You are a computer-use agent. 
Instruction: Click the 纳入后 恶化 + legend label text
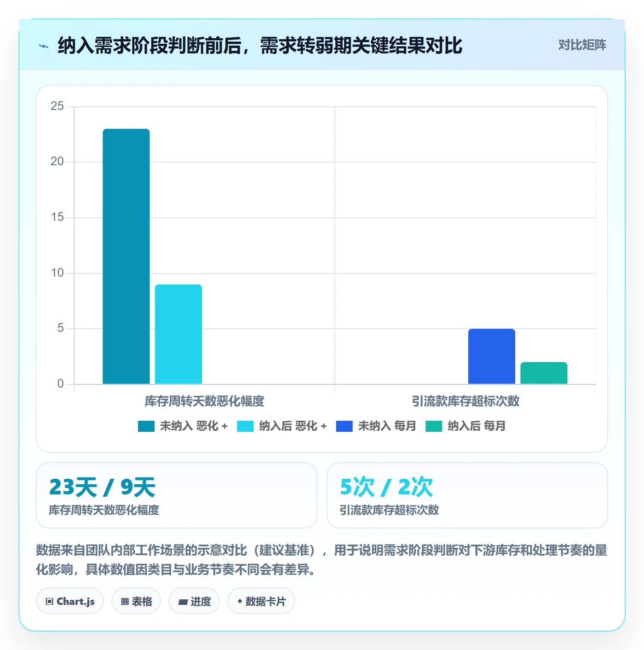(x=293, y=426)
